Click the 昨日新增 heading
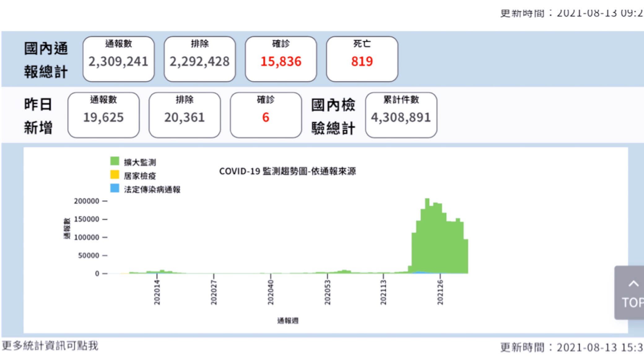 click(x=38, y=116)
